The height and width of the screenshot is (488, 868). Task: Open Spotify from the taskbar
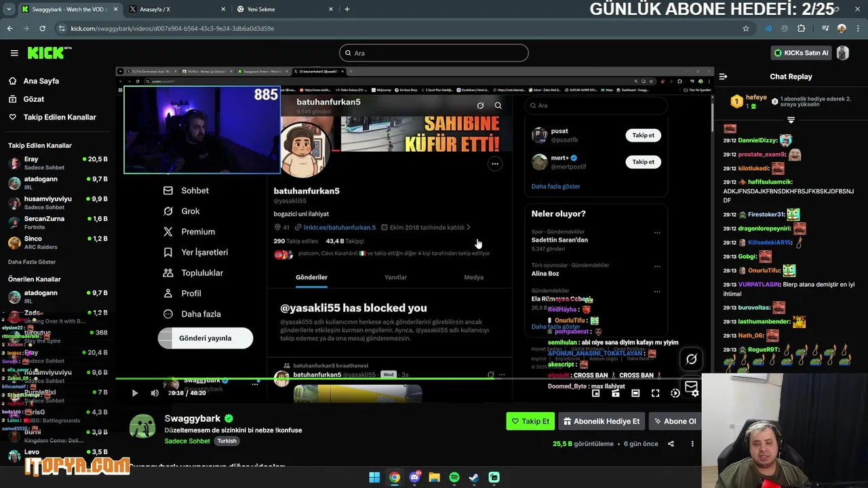454,477
